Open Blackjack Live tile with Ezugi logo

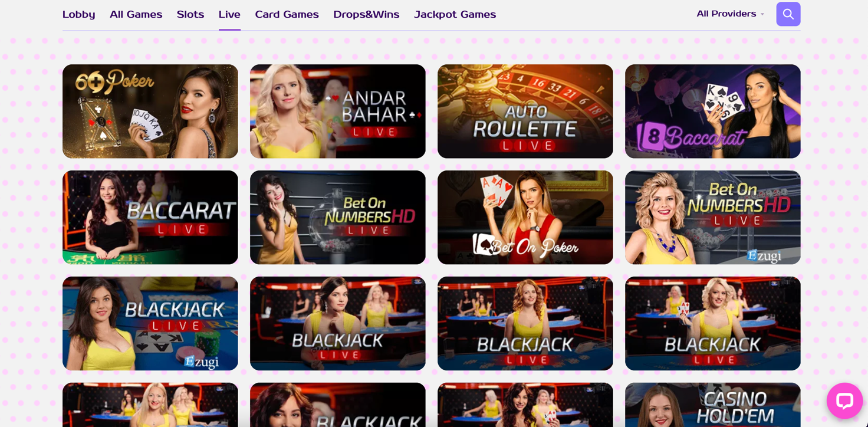150,324
